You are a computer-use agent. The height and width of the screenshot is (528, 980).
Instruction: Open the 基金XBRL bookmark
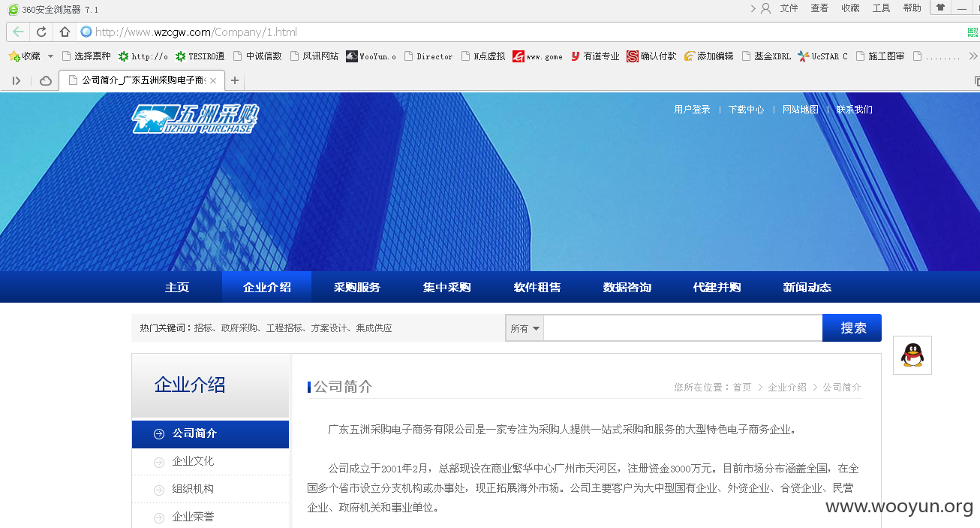(x=766, y=56)
